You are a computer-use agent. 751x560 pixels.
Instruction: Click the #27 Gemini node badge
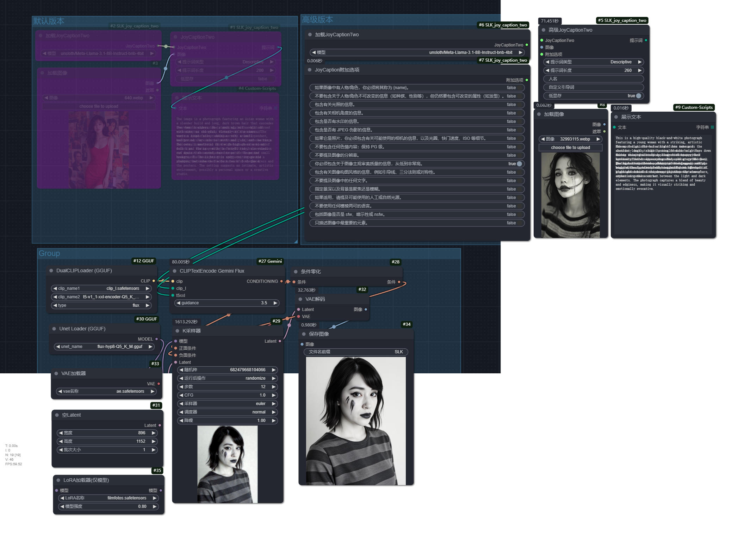270,261
